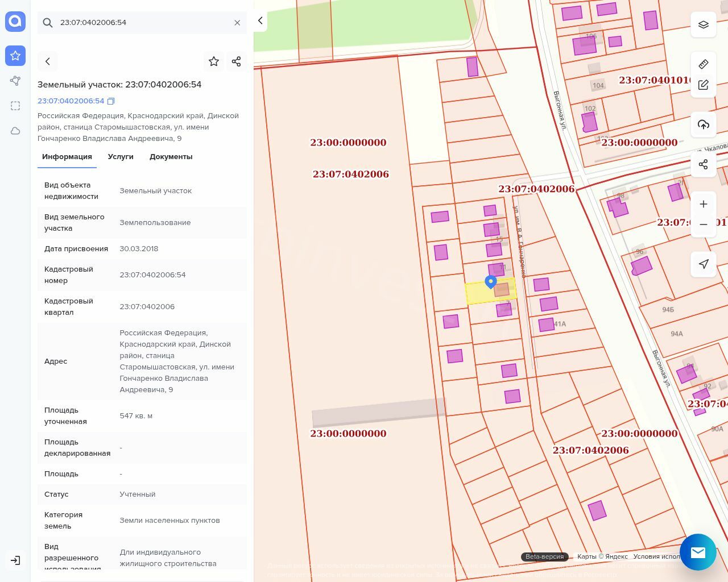Collapse the left information panel
This screenshot has width=728, height=582.
point(260,21)
